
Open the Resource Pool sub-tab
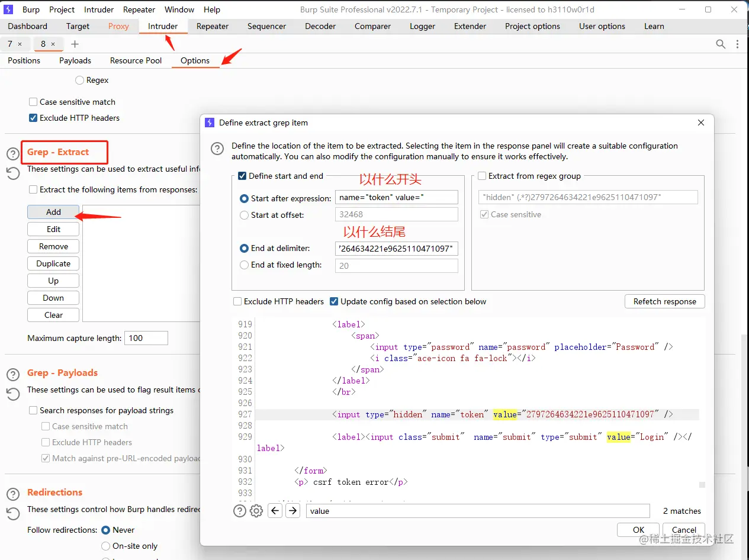[x=136, y=60]
